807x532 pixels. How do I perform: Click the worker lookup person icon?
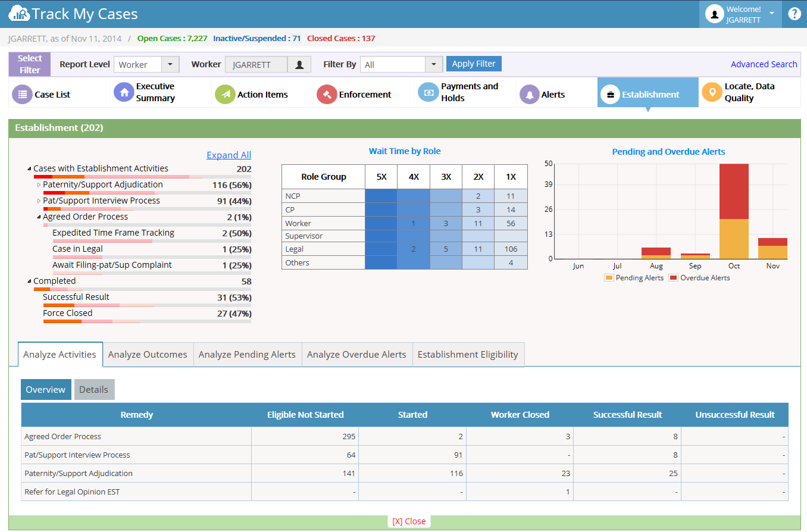[299, 64]
